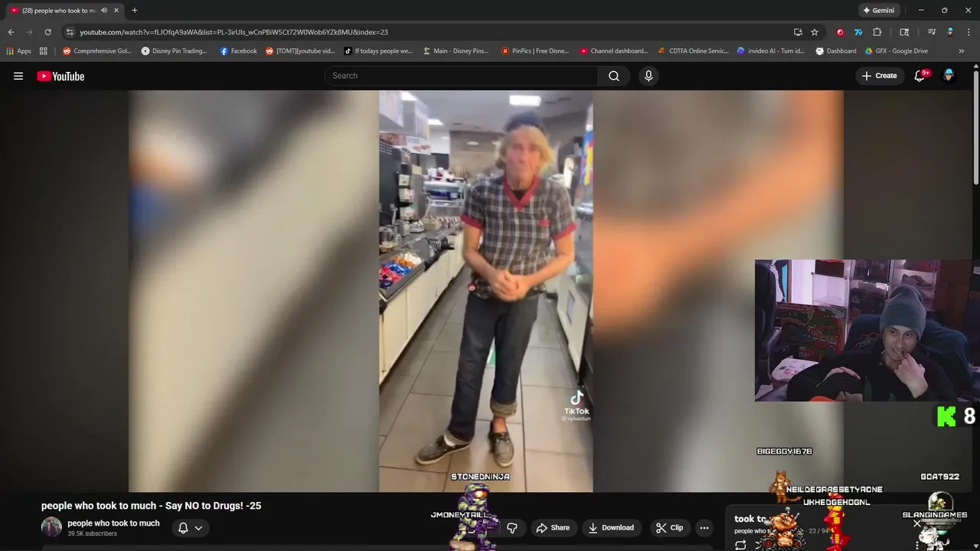Open the YouTube account avatar menu
This screenshot has height=551, width=980.
[x=949, y=76]
